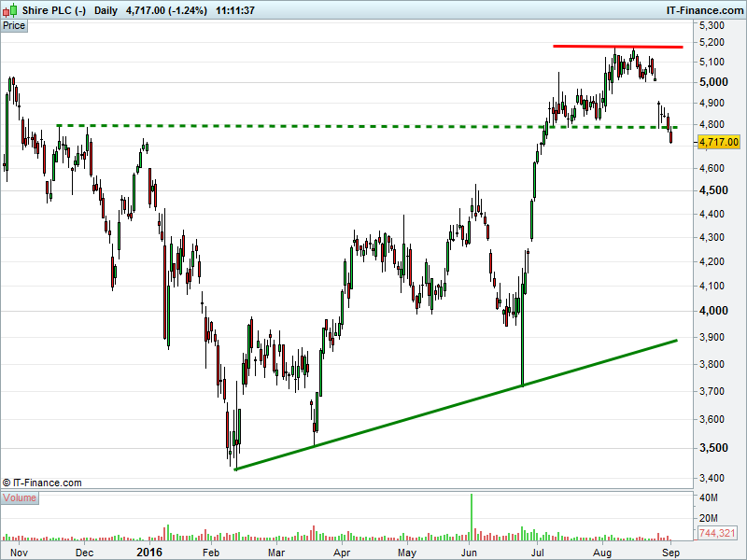Click the 11:11:37 time stamp
Viewport: 747px width, 560px height.
235,10
